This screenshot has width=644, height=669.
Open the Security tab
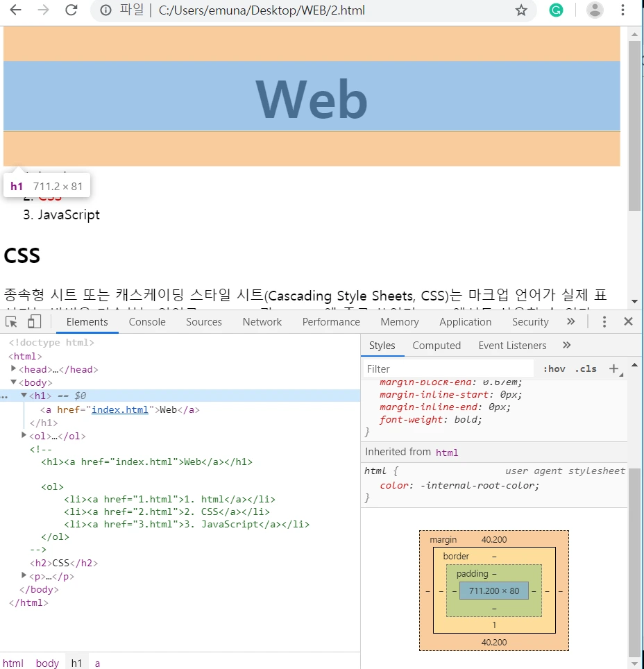(530, 322)
